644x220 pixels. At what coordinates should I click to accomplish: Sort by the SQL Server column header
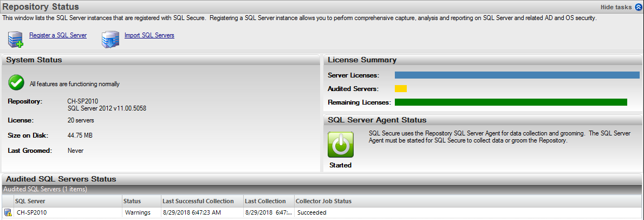coord(29,201)
